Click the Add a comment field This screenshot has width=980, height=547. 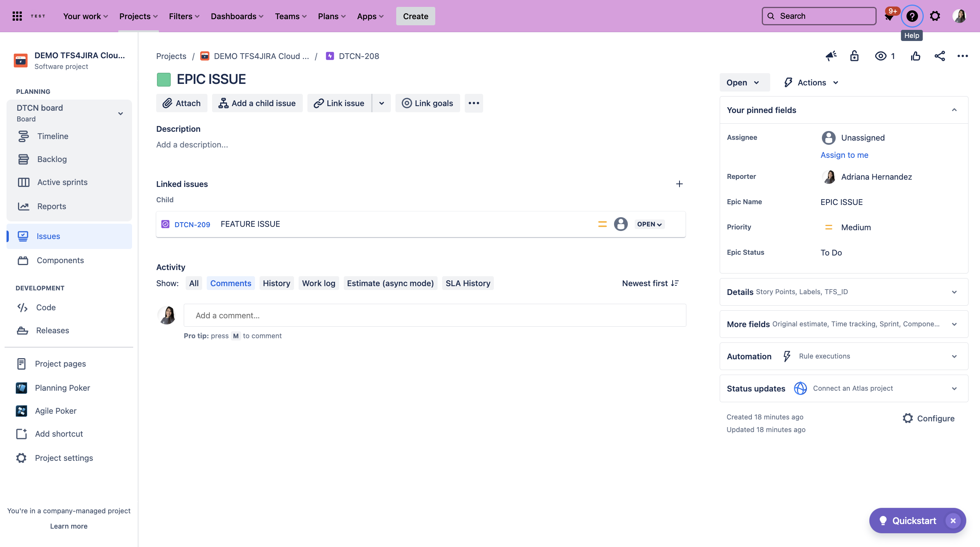[434, 315]
